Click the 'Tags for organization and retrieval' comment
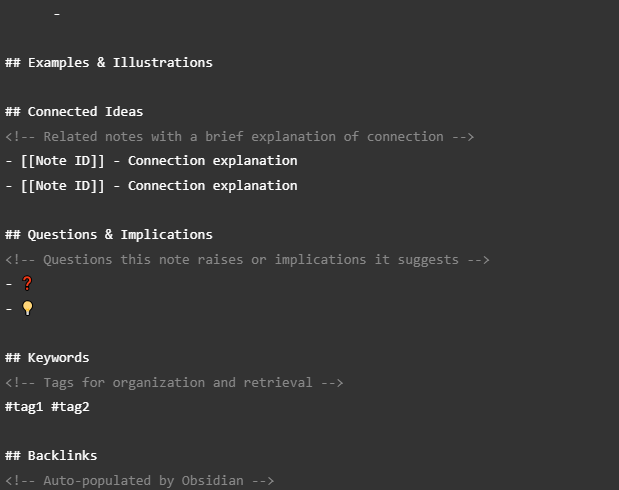 [x=174, y=383]
